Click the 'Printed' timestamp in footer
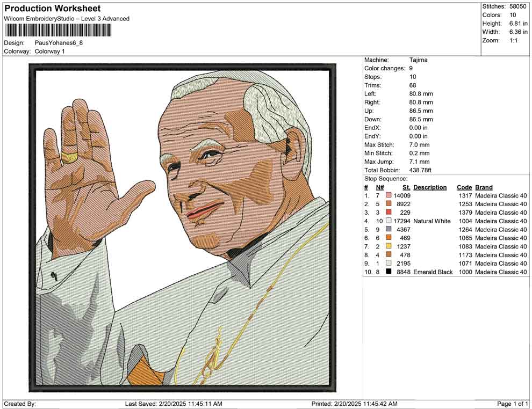This screenshot has width=532, height=409. pyautogui.click(x=354, y=404)
